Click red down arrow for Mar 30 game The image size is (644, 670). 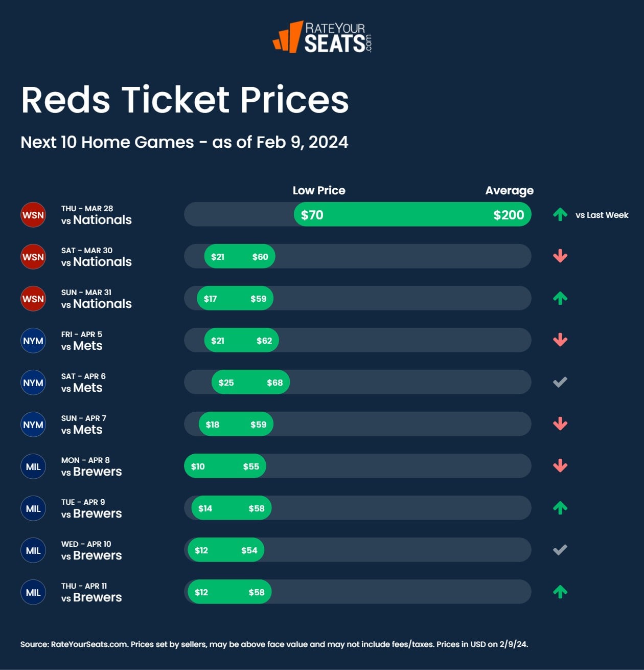(x=560, y=256)
